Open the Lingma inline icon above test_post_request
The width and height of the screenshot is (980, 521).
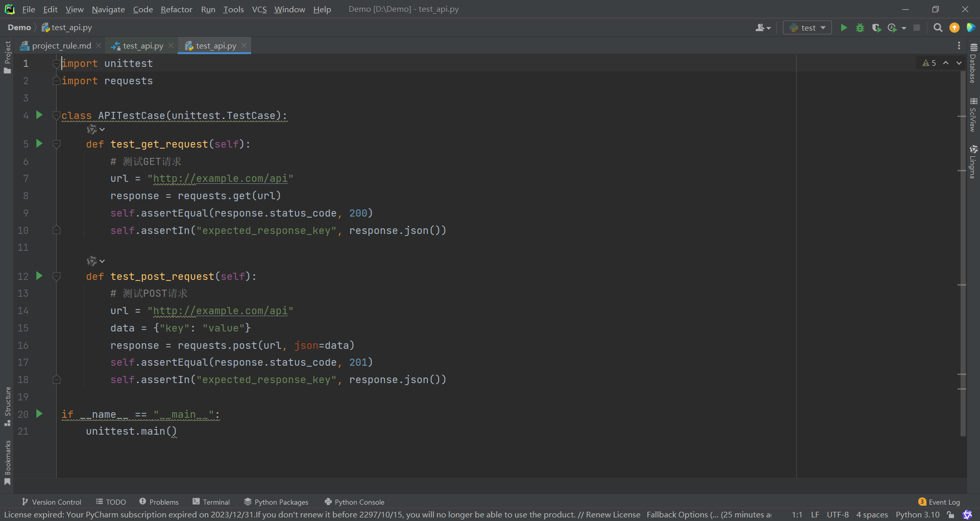(95, 261)
